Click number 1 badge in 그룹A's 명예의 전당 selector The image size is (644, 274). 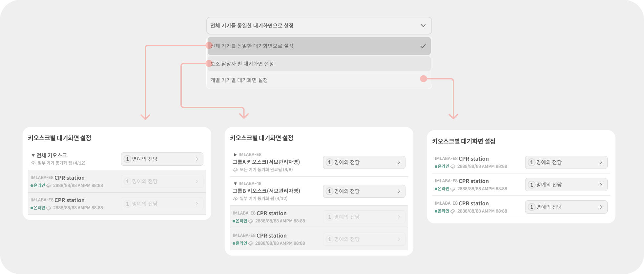coord(329,162)
